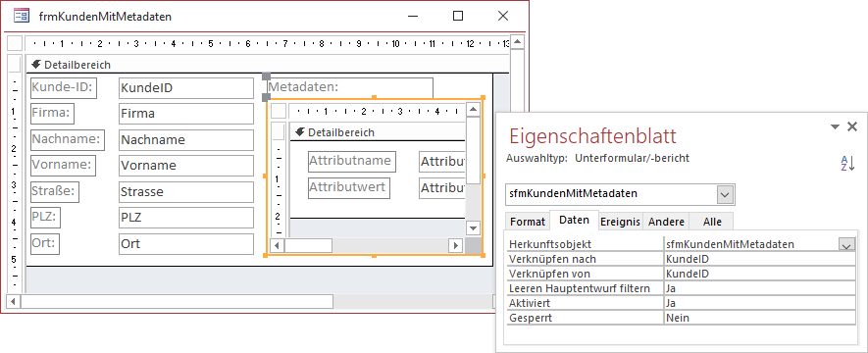Viewport: 868px width, 353px height.
Task: Click the Leeren Hauptentwurf filtern value Ja
Action: pyautogui.click(x=759, y=289)
